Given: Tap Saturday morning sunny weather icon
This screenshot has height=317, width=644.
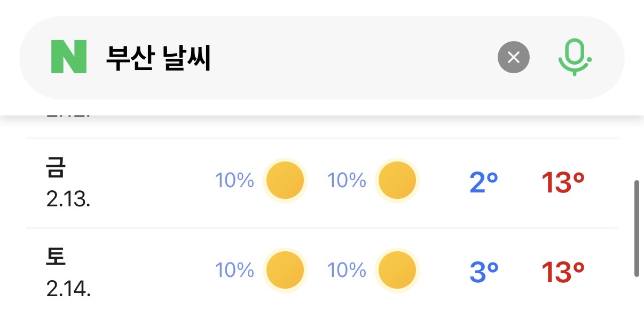Looking at the screenshot, I should click(x=285, y=270).
